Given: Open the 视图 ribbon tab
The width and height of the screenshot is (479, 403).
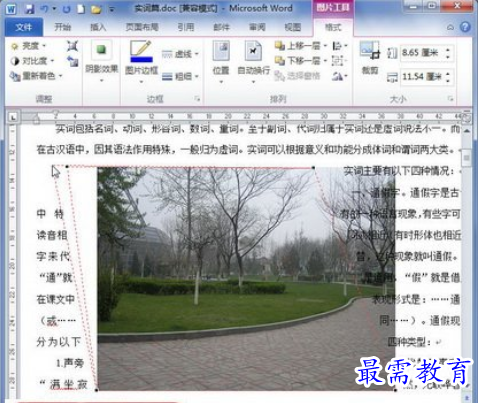Looking at the screenshot, I should point(293,27).
